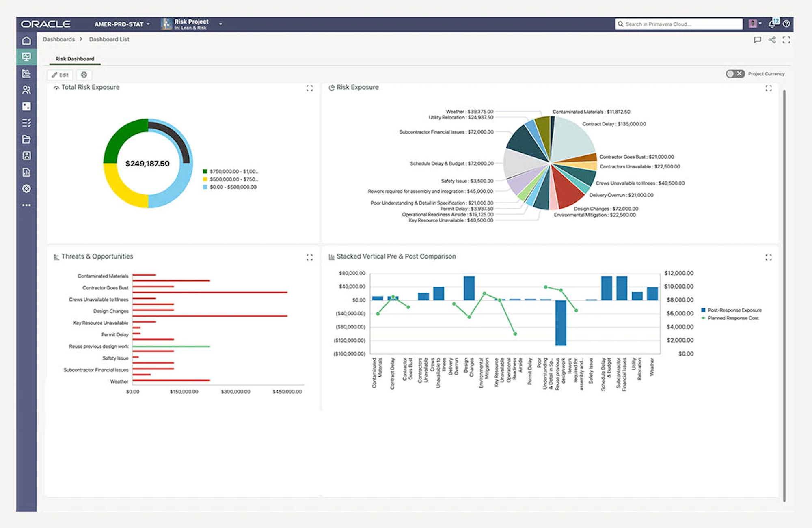Open notifications bell showing 12 alerts
Image resolution: width=812 pixels, height=528 pixels.
(772, 24)
